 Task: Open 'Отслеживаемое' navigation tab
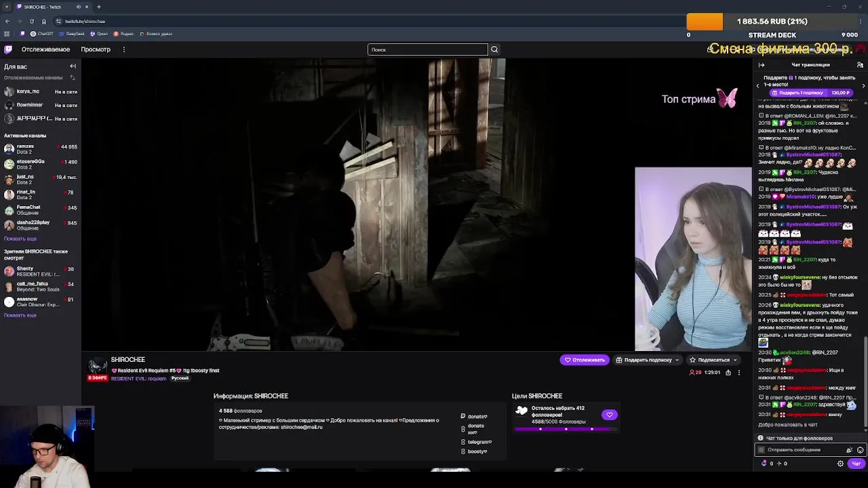coord(45,49)
